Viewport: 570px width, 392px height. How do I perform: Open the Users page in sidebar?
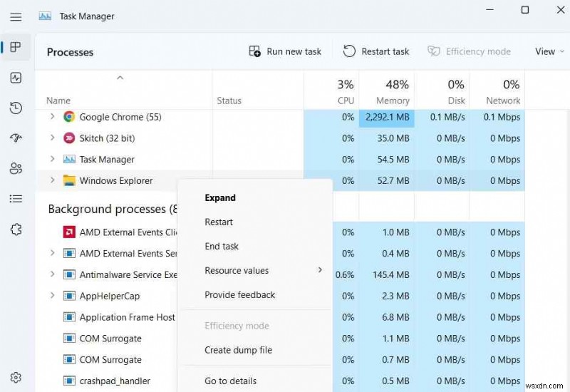coord(16,168)
